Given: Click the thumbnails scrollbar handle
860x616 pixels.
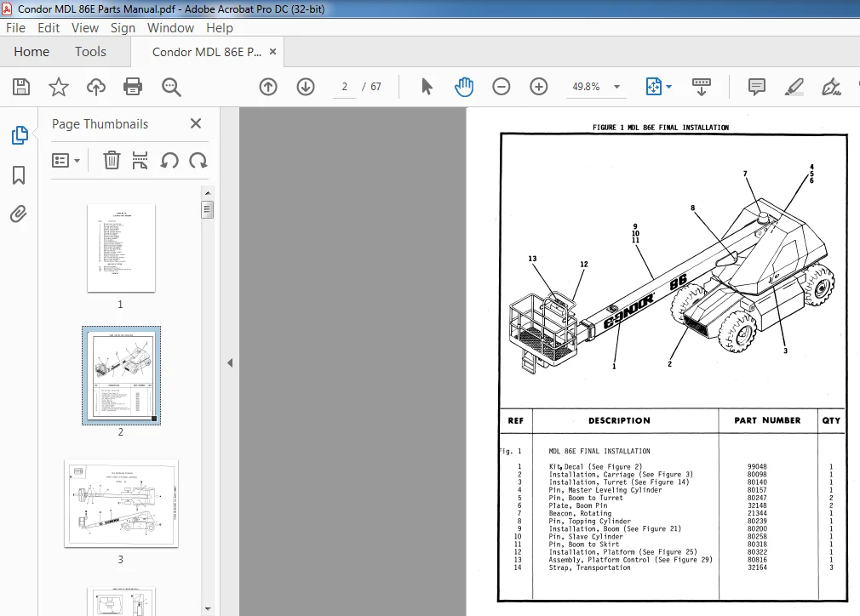Looking at the screenshot, I should 207,209.
